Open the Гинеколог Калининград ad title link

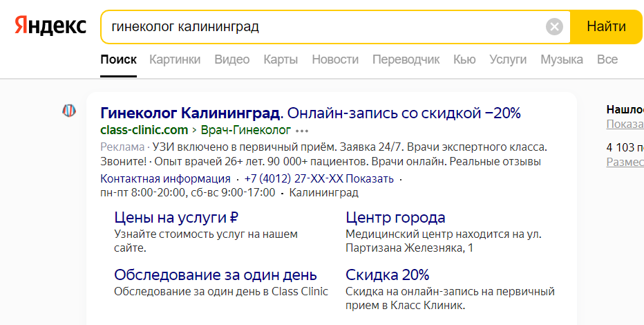[310, 113]
